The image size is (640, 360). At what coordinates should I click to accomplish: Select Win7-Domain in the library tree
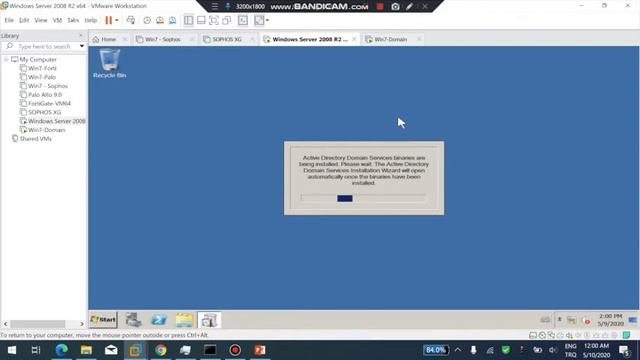[47, 130]
